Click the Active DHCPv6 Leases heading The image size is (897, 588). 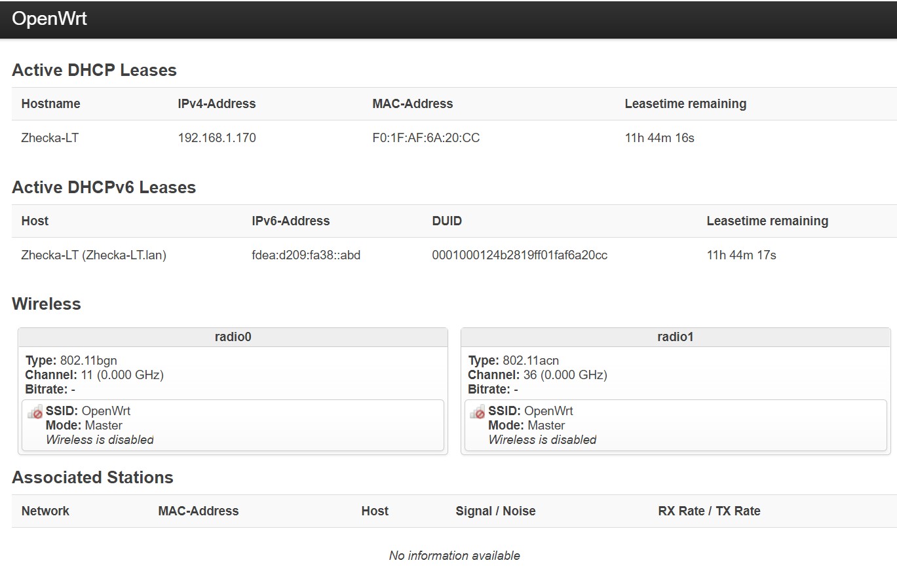point(104,187)
